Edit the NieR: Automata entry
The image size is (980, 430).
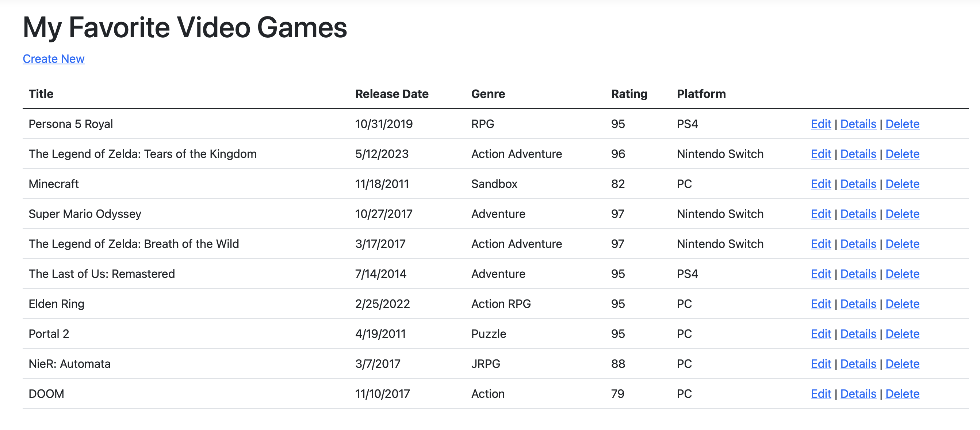[820, 364]
